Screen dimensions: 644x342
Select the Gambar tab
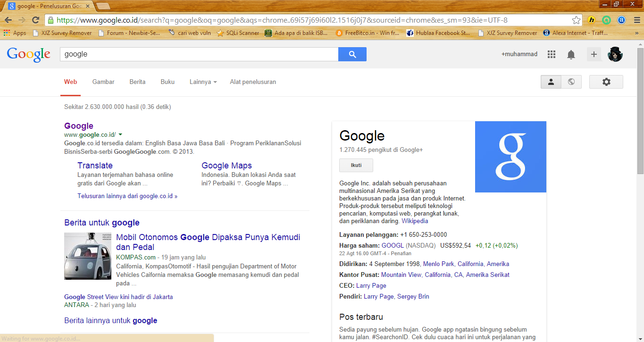point(103,82)
